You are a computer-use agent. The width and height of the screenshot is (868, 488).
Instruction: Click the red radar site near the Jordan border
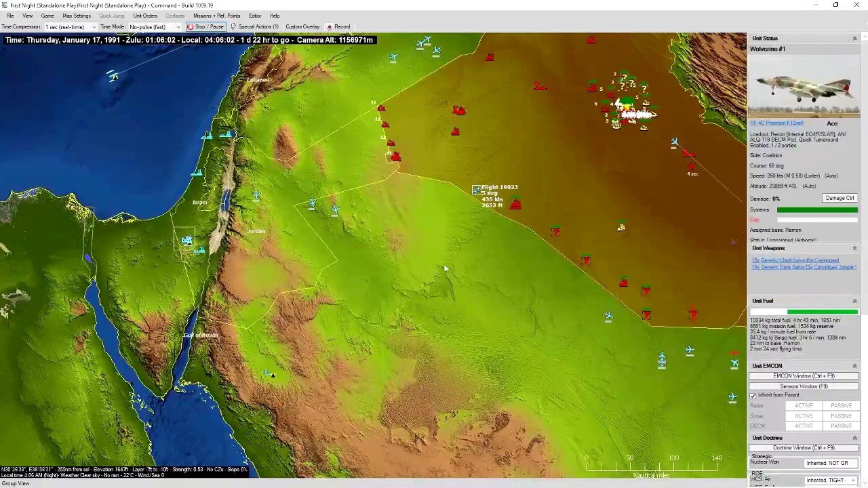point(395,157)
